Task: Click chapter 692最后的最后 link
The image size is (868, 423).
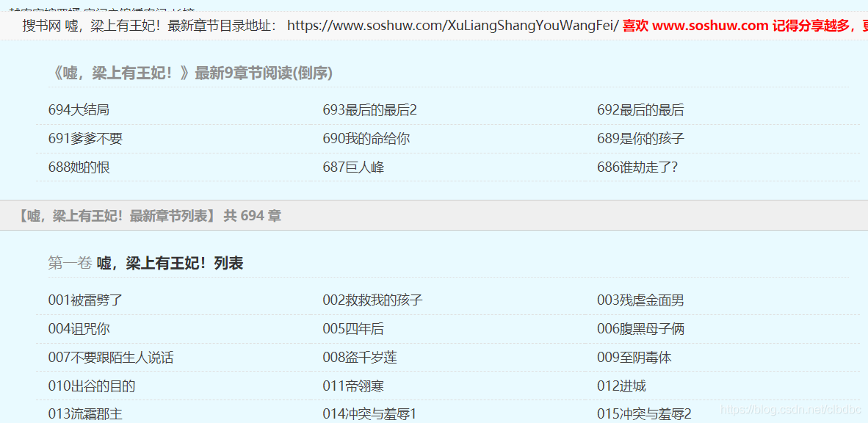Action: [640, 110]
